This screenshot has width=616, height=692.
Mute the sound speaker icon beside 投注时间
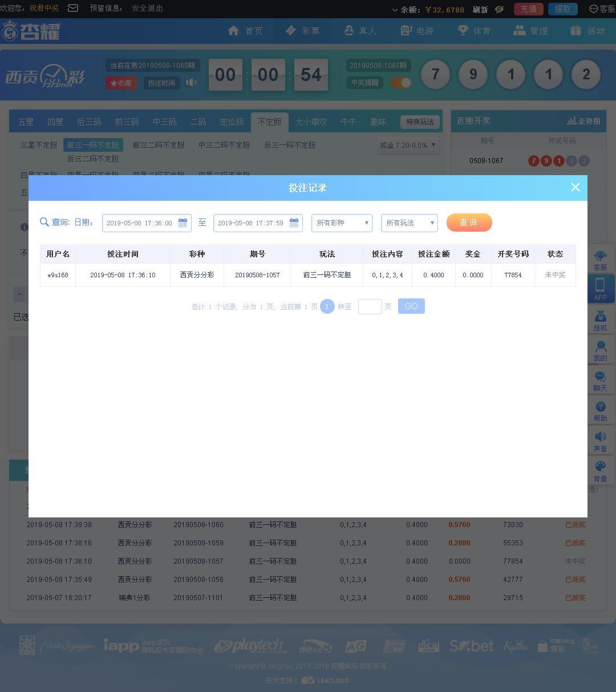click(192, 83)
